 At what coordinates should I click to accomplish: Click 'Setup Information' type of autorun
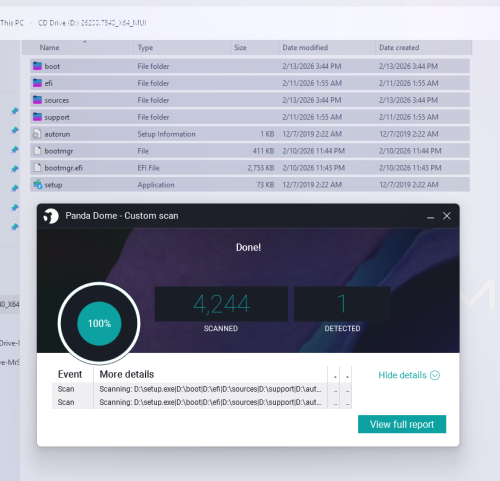click(x=166, y=134)
